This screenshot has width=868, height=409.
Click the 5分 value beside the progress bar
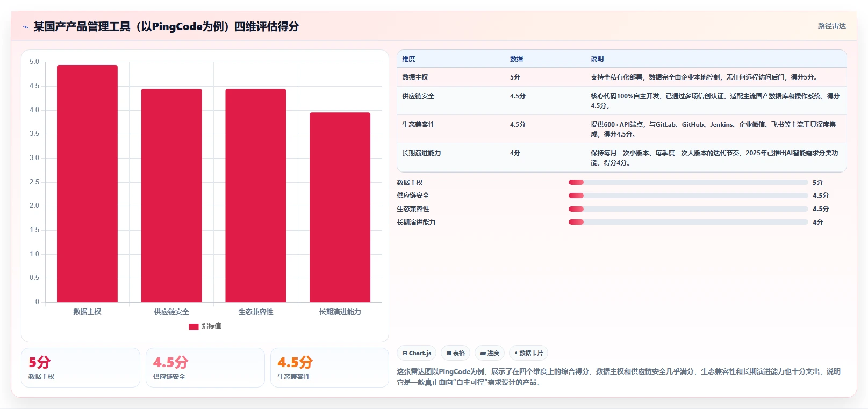[x=817, y=183]
